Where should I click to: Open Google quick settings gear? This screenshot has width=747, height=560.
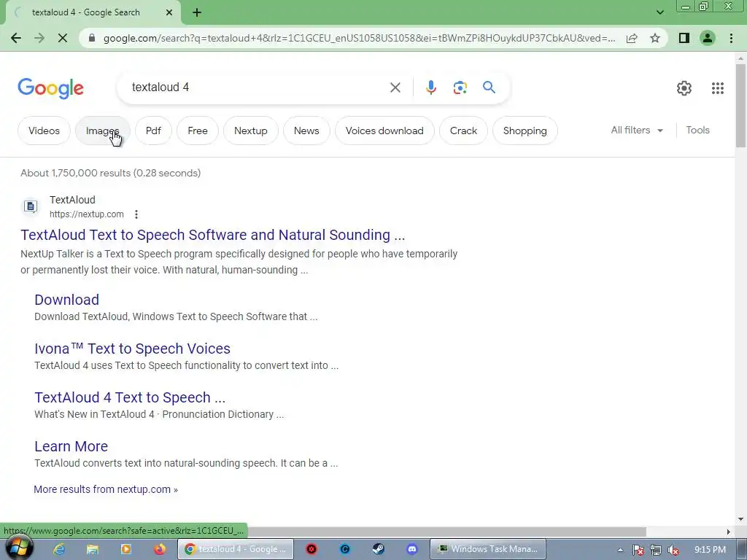[684, 87]
